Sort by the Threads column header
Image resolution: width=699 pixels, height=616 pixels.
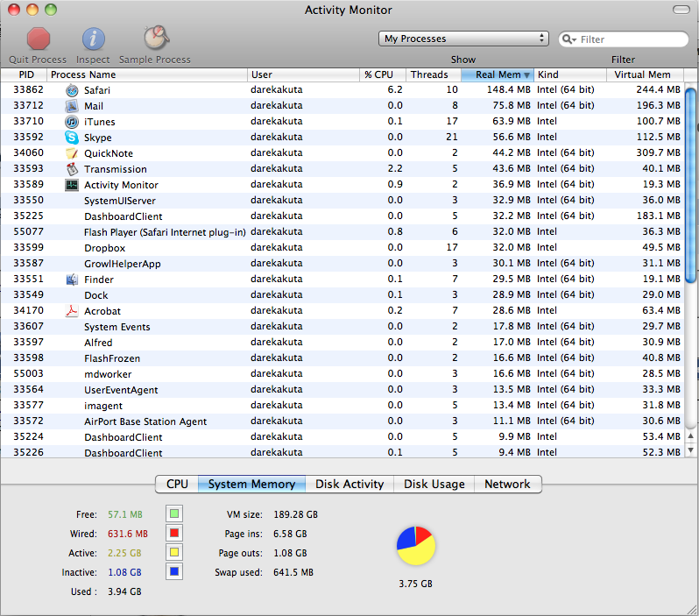coord(434,74)
